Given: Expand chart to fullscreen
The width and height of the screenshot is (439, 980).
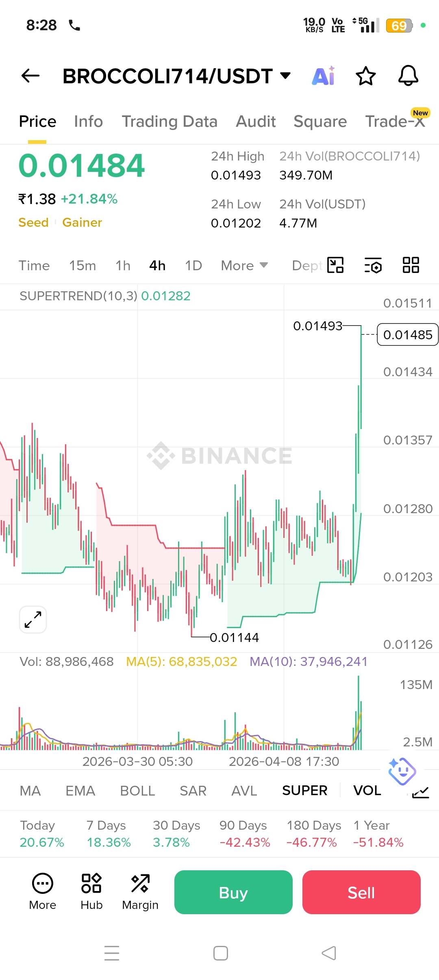Looking at the screenshot, I should (33, 620).
